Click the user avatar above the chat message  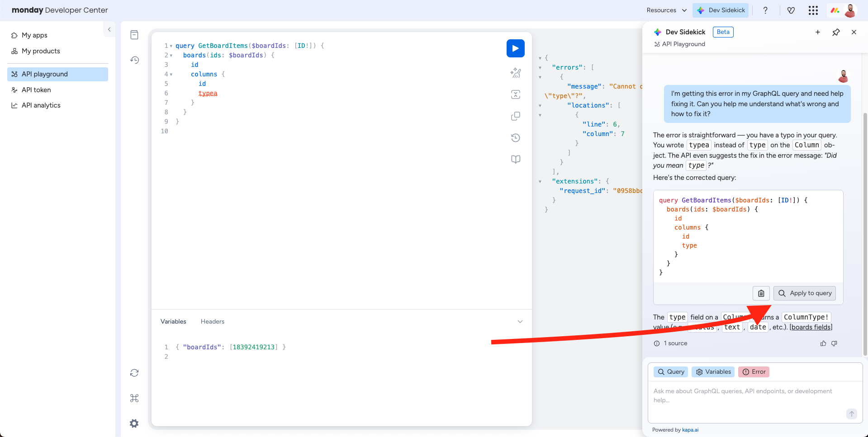pos(843,76)
